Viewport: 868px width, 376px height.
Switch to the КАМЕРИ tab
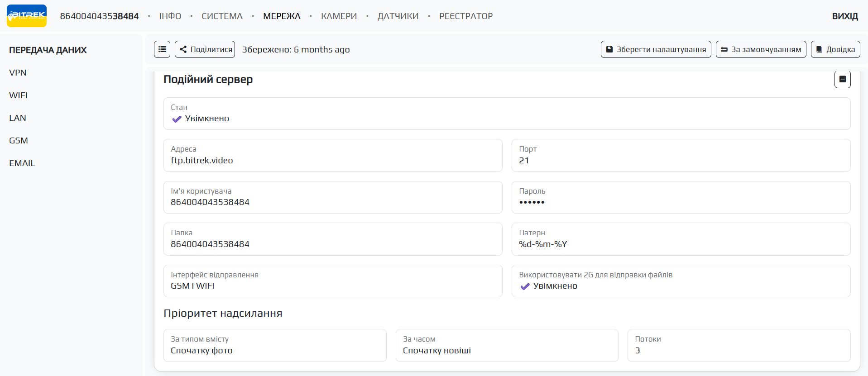click(x=339, y=16)
